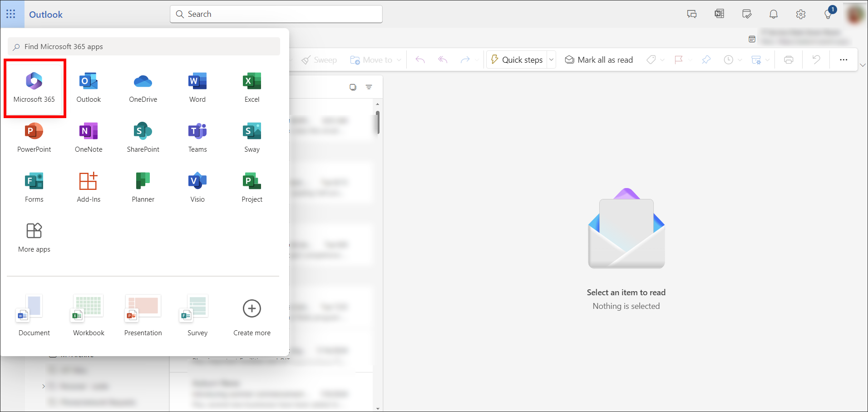Click the message list scrollbar thumb

coord(378,122)
